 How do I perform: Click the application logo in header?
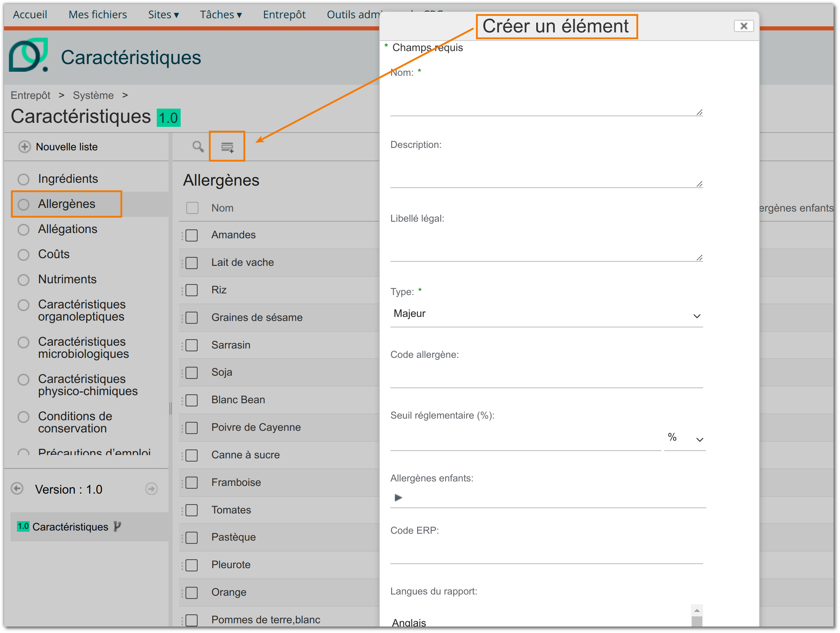(x=28, y=55)
